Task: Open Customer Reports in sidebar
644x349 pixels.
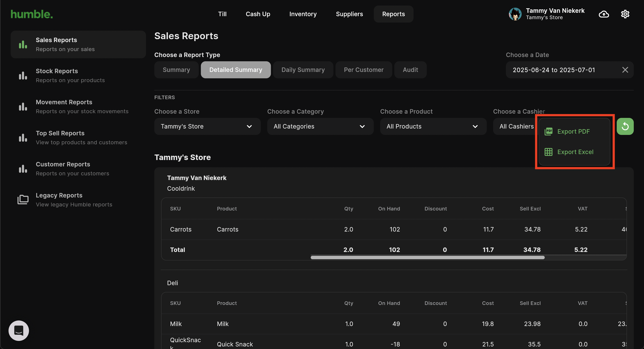Action: tap(78, 169)
